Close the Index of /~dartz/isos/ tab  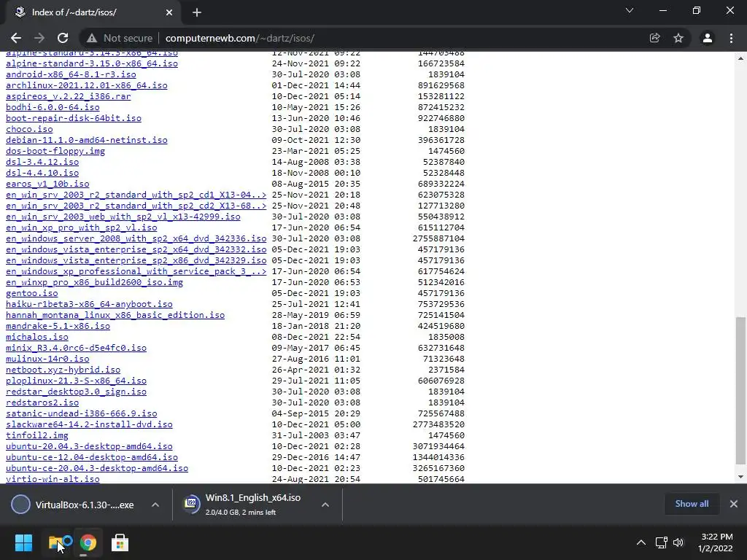169,12
